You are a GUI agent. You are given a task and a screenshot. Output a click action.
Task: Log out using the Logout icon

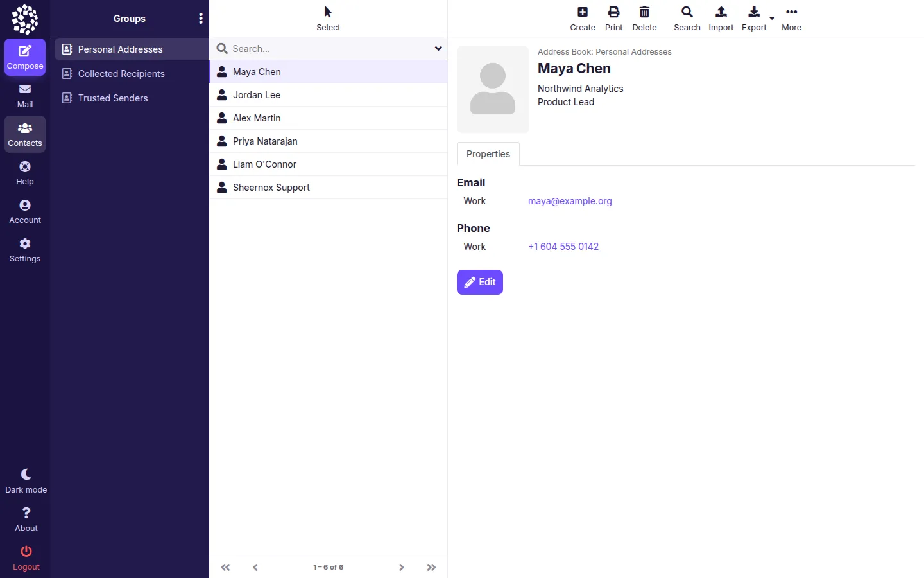pos(26,558)
